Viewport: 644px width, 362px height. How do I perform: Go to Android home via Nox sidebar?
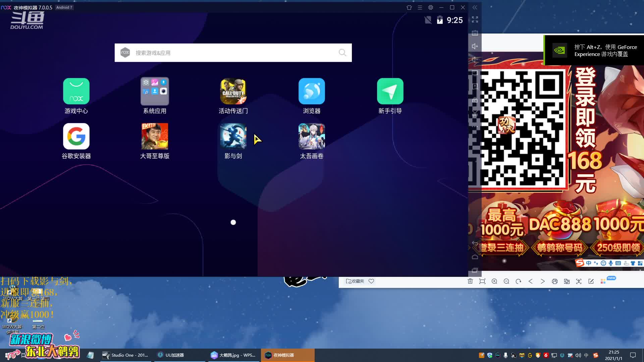coord(475,257)
